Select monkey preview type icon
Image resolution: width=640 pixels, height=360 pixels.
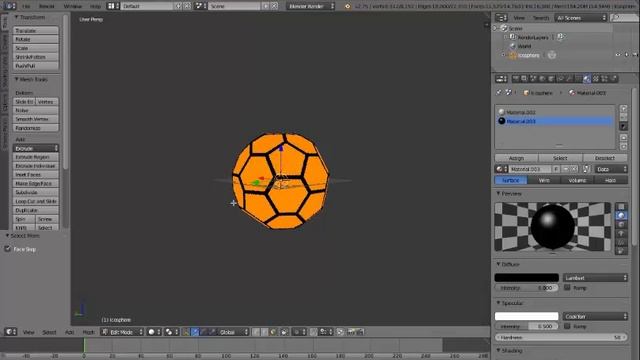pos(621,233)
